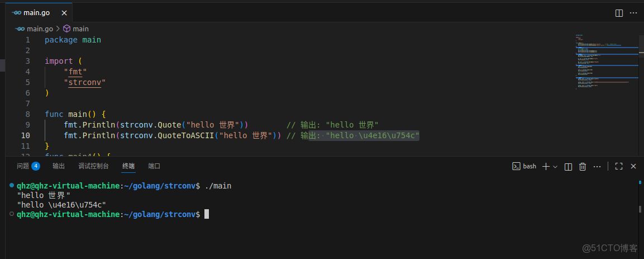
Task: Maximize the terminal panel size
Action: pos(619,166)
